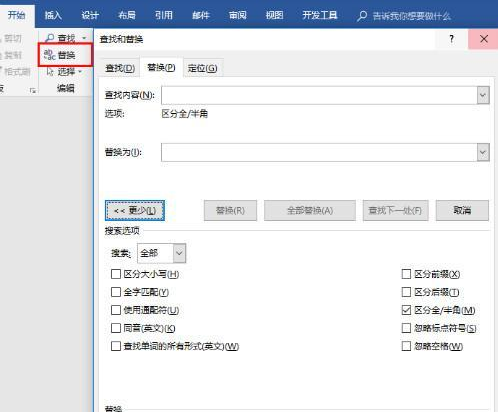Open the 邮件 ribbon tab
The image size is (498, 412).
pos(201,15)
